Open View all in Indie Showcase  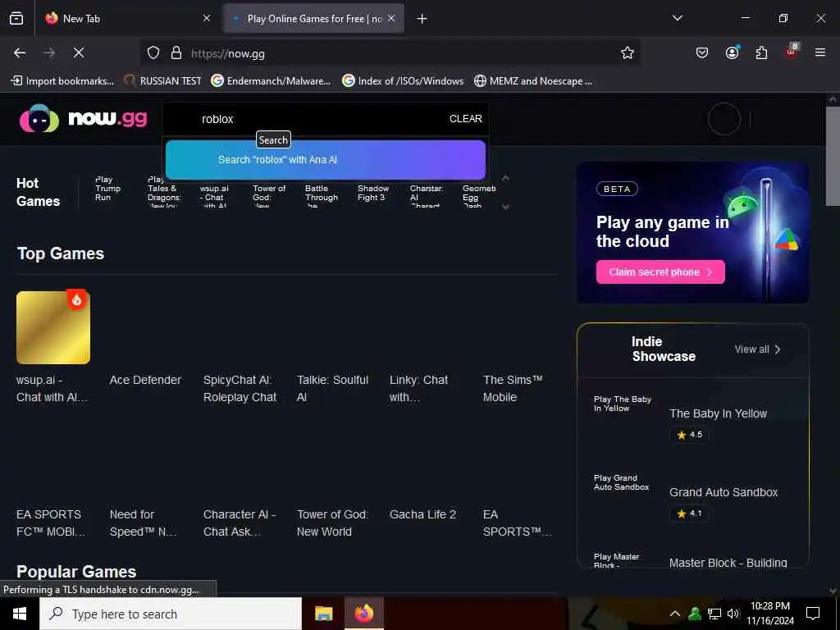pyautogui.click(x=757, y=349)
